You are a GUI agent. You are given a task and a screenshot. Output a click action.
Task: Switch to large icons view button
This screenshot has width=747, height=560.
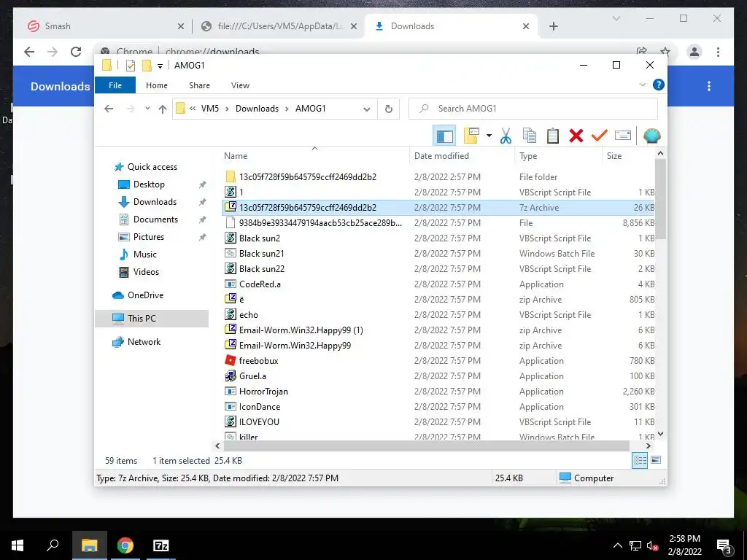point(656,460)
